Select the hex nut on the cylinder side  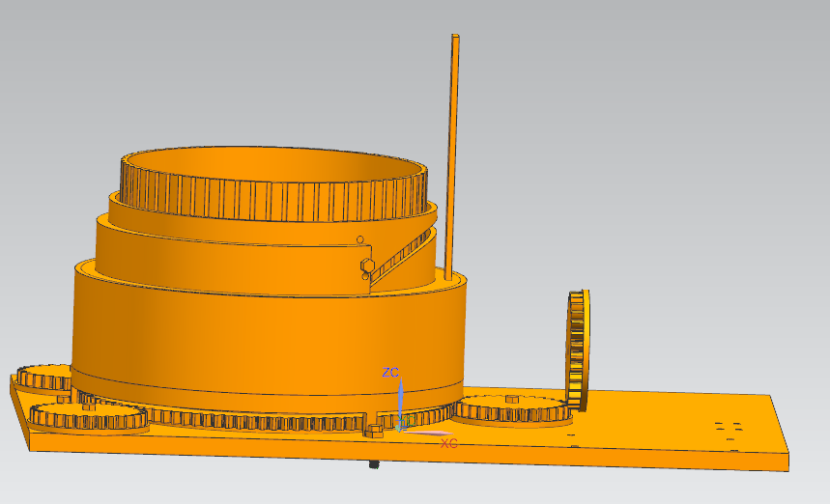click(x=368, y=265)
